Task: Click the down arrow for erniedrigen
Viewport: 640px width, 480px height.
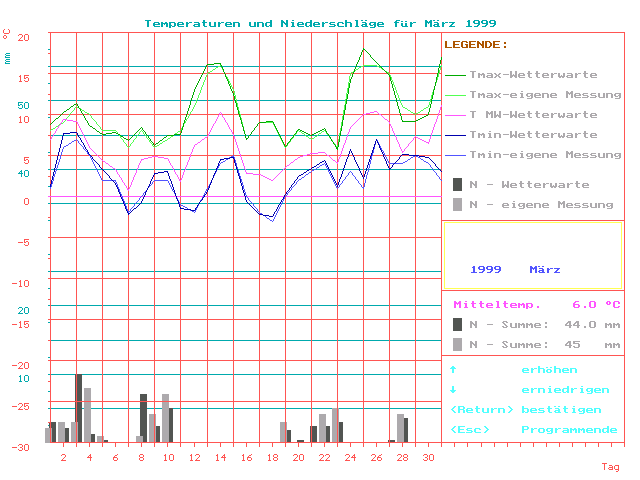Action: coord(453,390)
